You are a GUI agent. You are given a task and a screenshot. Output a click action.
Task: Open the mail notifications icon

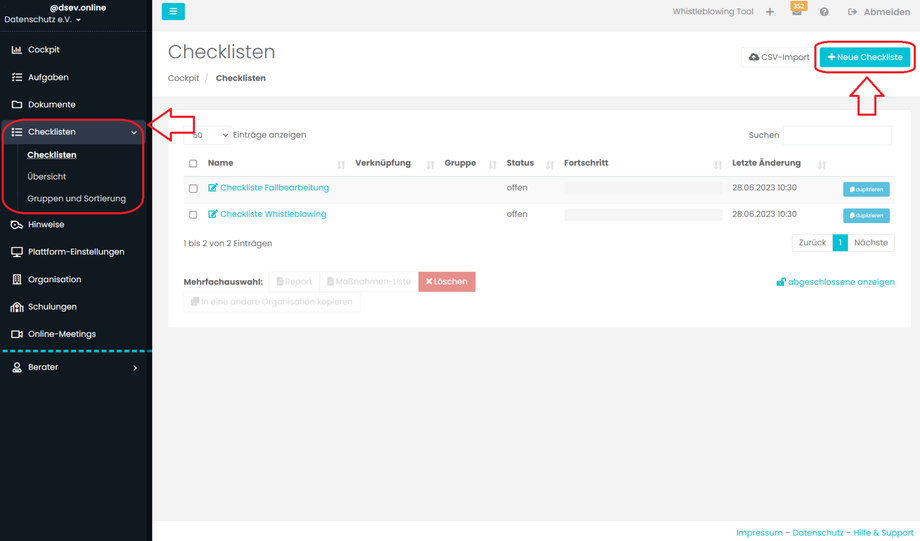click(x=797, y=12)
